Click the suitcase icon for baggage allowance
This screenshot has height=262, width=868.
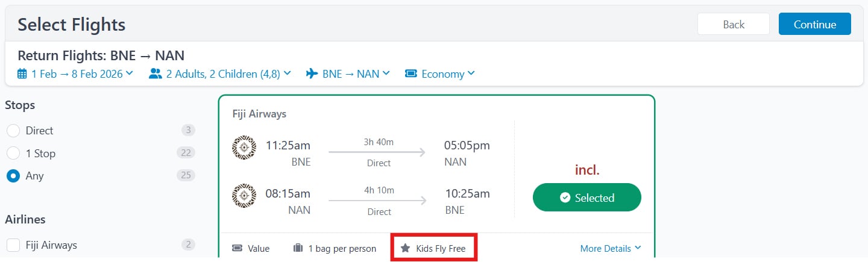[x=298, y=248]
